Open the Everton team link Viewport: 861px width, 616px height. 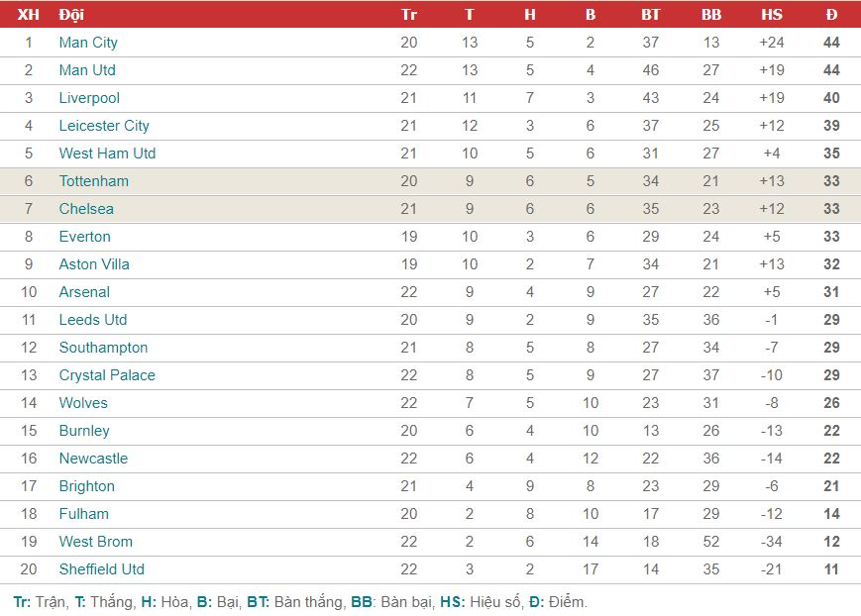click(x=85, y=237)
